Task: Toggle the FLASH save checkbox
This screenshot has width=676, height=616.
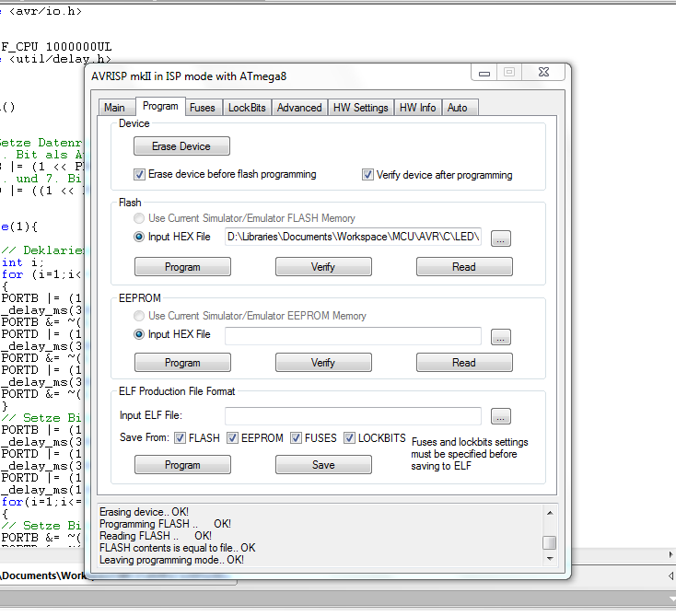Action: click(x=180, y=438)
